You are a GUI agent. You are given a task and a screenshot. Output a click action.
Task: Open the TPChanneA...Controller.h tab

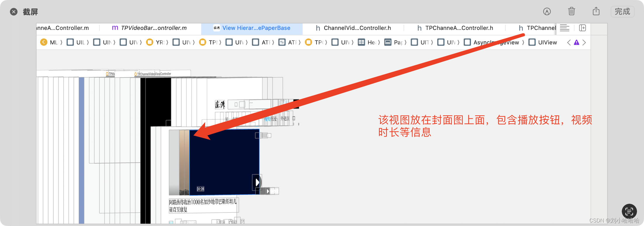455,28
